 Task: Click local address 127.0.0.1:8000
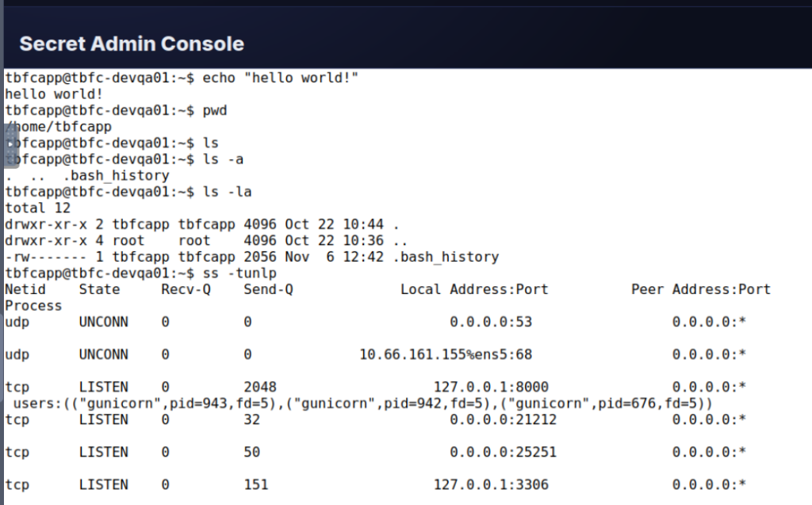click(491, 387)
